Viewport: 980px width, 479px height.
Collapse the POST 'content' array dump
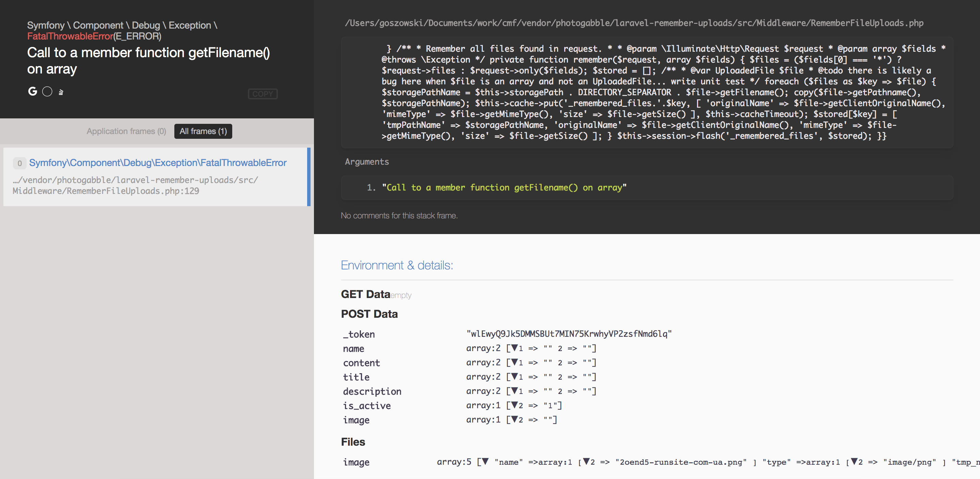[515, 362]
